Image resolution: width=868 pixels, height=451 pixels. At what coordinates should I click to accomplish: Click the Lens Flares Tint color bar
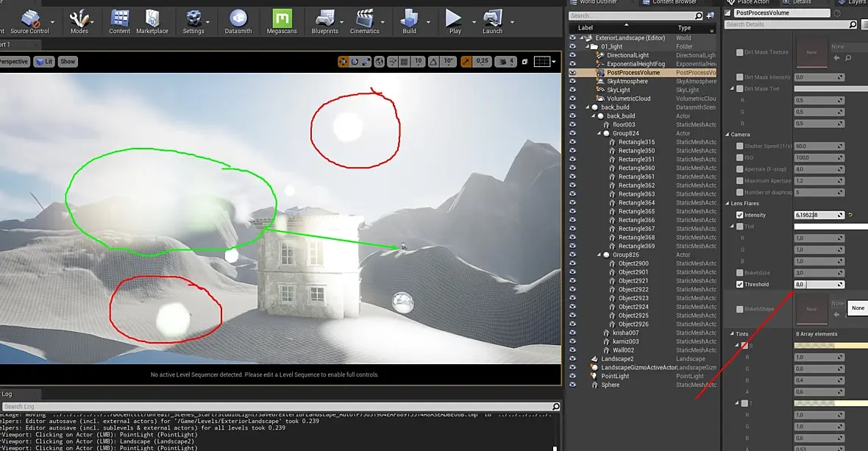coord(831,227)
